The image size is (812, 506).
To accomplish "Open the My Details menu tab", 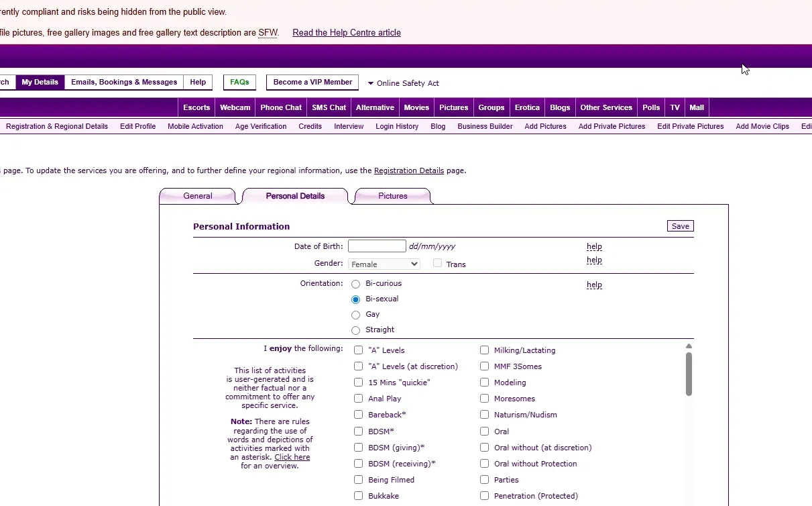I will click(x=40, y=83).
